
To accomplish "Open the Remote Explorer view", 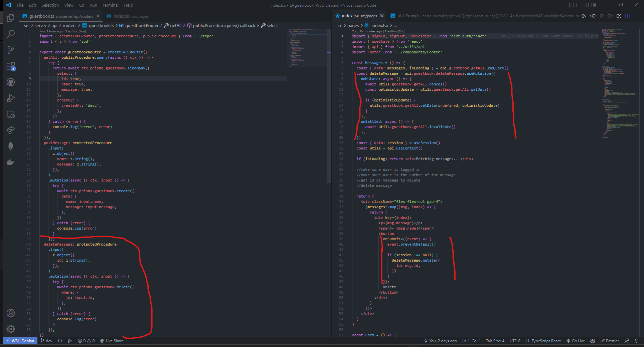I will (x=11, y=114).
